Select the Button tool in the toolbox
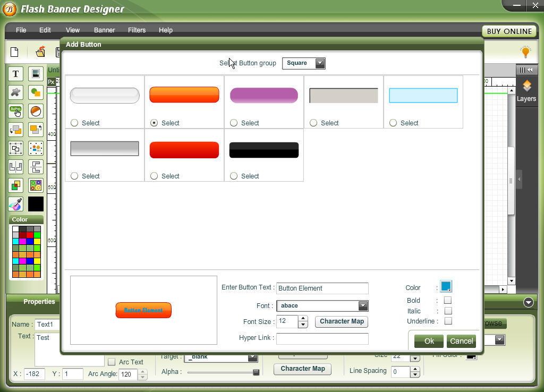Image resolution: width=544 pixels, height=392 pixels. 16,111
